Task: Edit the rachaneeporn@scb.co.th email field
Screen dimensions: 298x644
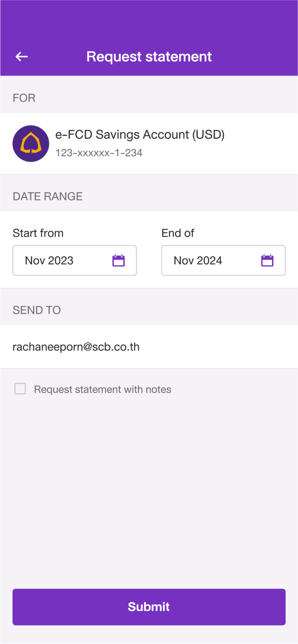Action: (149, 347)
